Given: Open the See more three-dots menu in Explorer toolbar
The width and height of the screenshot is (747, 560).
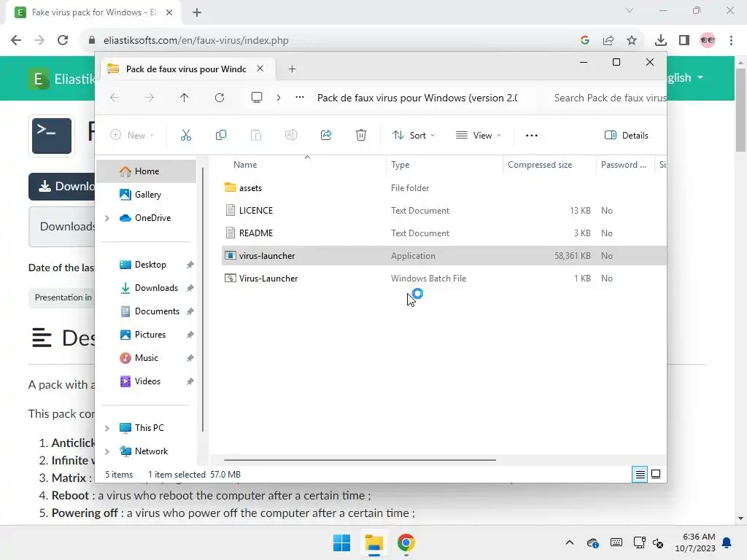Looking at the screenshot, I should (x=532, y=135).
